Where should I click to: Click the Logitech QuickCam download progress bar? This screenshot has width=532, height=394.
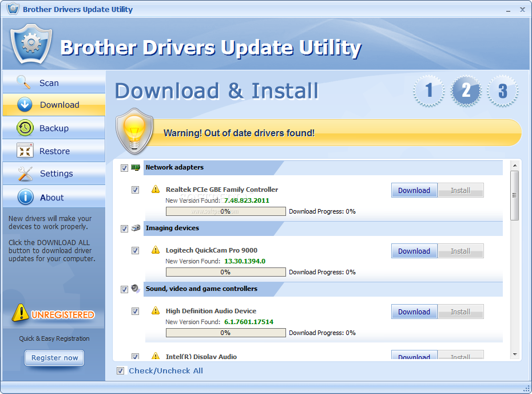[x=225, y=272]
